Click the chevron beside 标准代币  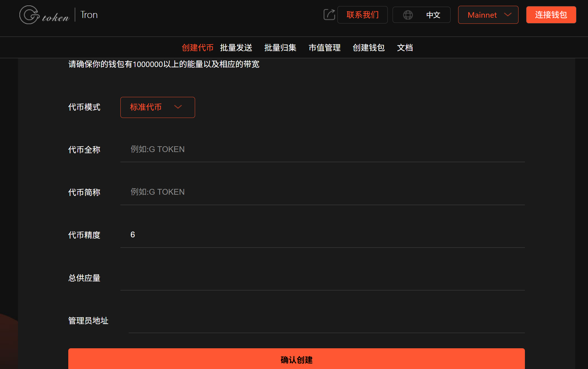click(x=178, y=107)
